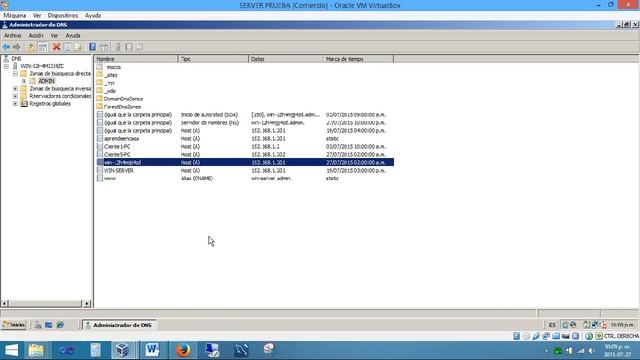The height and width of the screenshot is (360, 640).
Task: Click the action pane icon after Help
Action: 104,47
